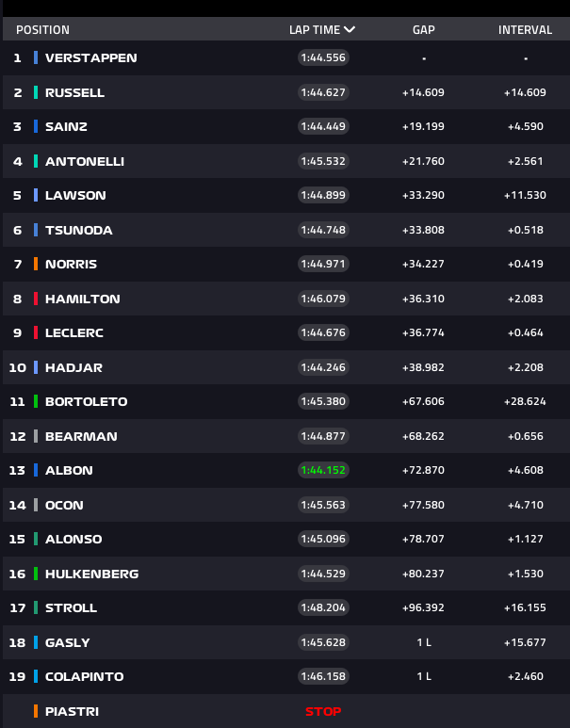Select the INTERVAL column header

pos(525,30)
